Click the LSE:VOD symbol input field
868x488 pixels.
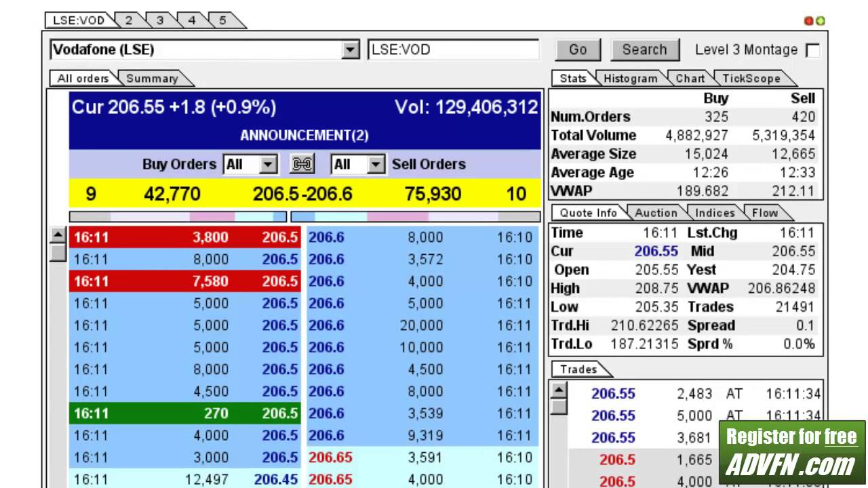point(453,49)
